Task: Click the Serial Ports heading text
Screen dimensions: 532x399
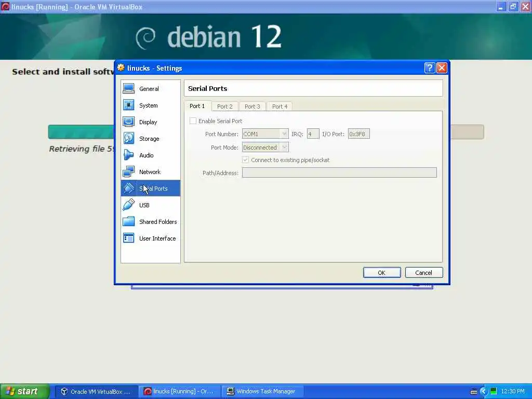Action: [x=208, y=88]
